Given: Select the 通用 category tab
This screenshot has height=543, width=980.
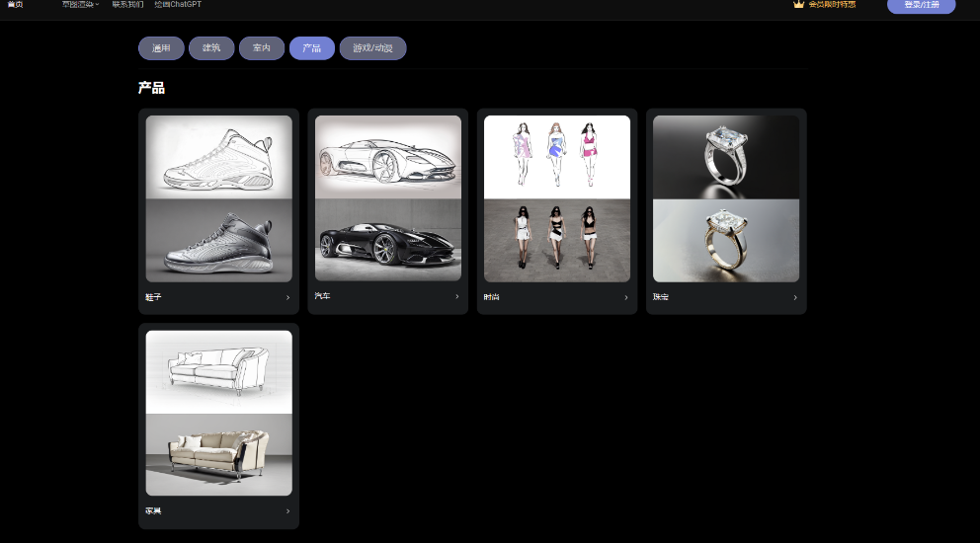Looking at the screenshot, I should (161, 48).
